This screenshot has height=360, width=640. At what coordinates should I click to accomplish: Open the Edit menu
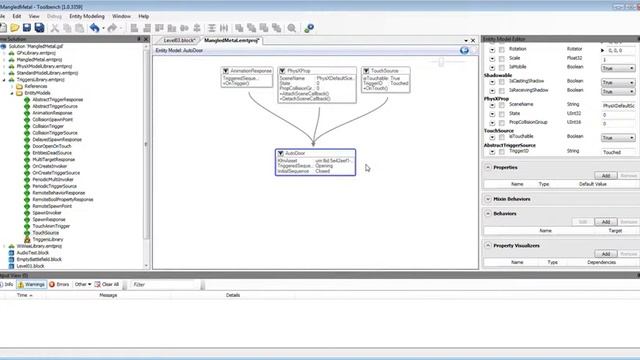pos(17,16)
